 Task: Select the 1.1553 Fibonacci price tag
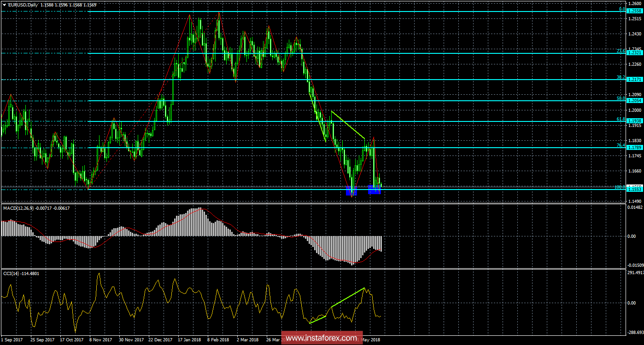(x=634, y=190)
